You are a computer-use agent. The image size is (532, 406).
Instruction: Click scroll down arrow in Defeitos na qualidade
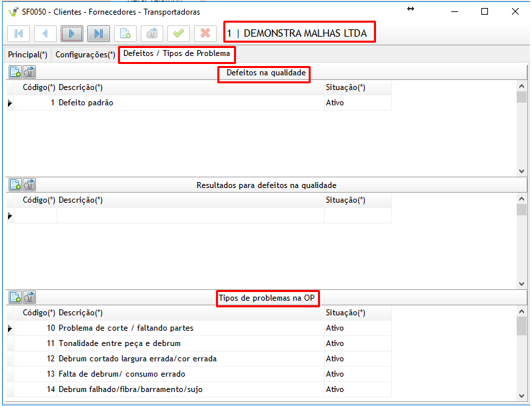click(x=521, y=171)
